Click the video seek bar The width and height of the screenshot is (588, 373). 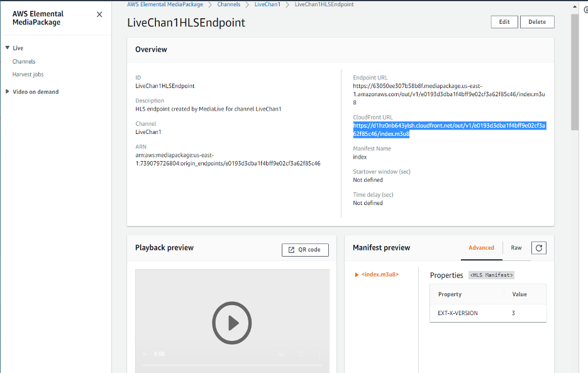coord(232,365)
